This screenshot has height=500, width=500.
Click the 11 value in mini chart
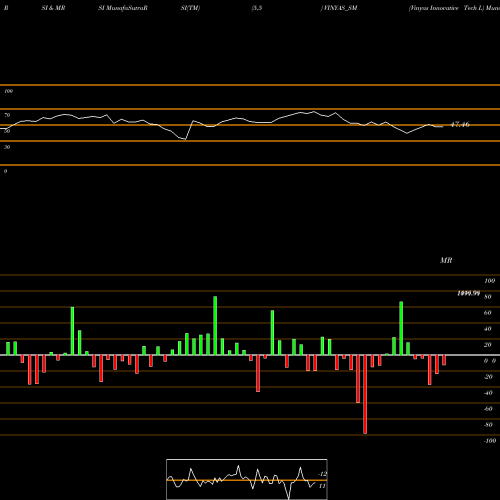(x=322, y=486)
